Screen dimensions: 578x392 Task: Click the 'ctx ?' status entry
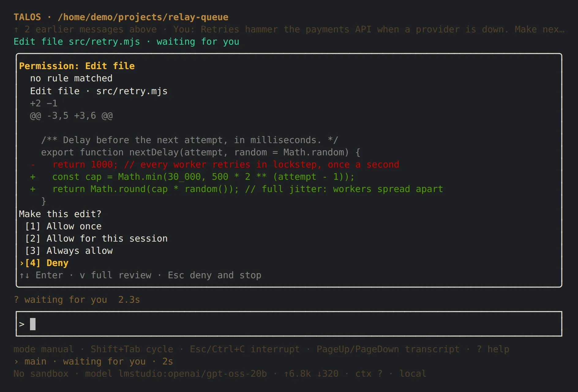(x=369, y=374)
